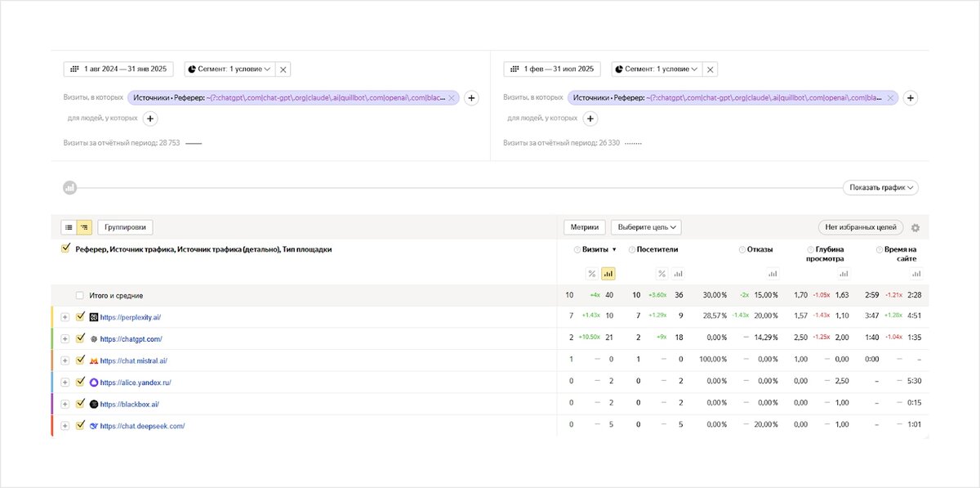Open table settings gear icon

pos(915,228)
